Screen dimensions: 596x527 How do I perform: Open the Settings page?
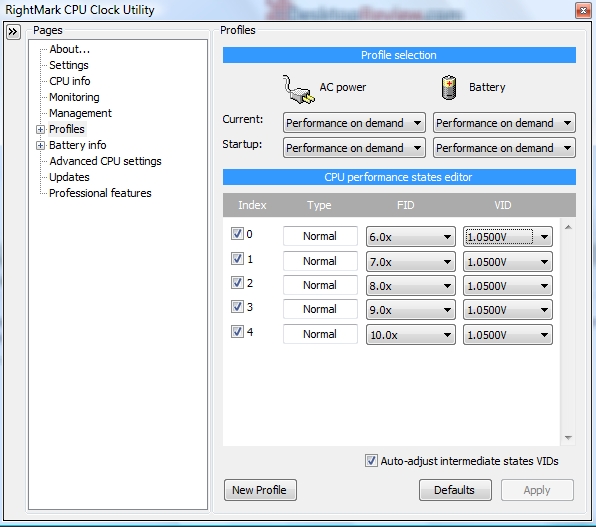pyautogui.click(x=69, y=65)
